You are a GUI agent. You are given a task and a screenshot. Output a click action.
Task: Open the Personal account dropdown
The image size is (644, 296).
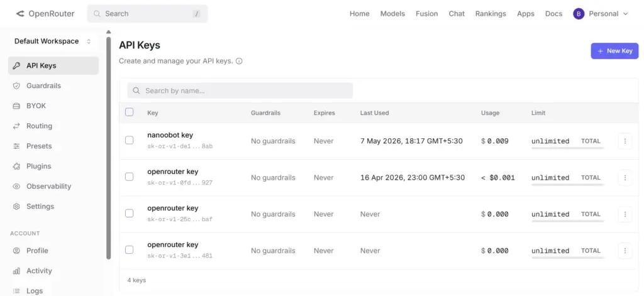(601, 14)
